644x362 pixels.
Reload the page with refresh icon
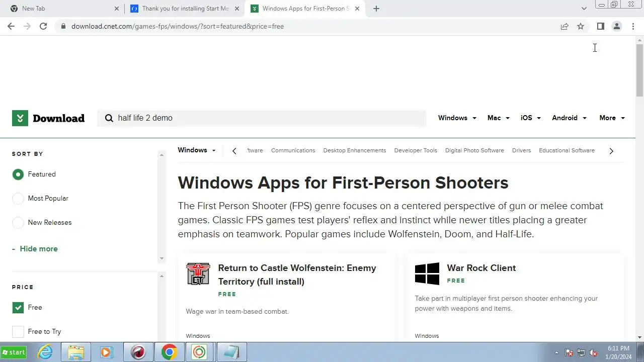click(43, 26)
